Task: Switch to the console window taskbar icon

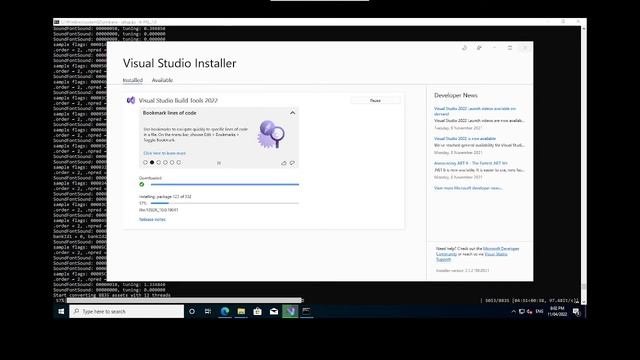Action: click(306, 311)
